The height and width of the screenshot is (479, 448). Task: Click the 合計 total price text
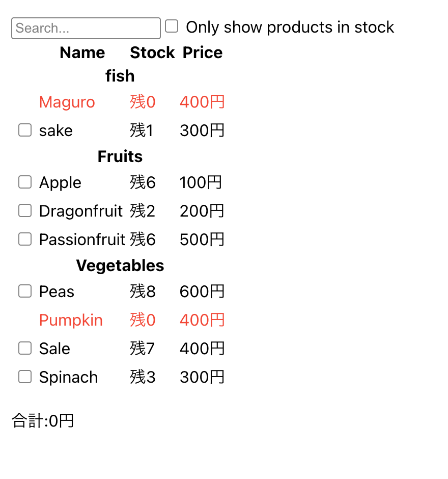tap(43, 421)
